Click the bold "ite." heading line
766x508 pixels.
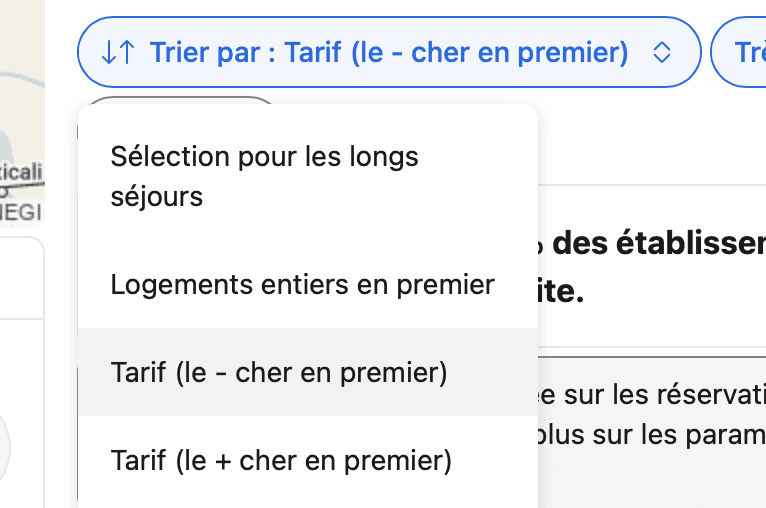(x=561, y=292)
